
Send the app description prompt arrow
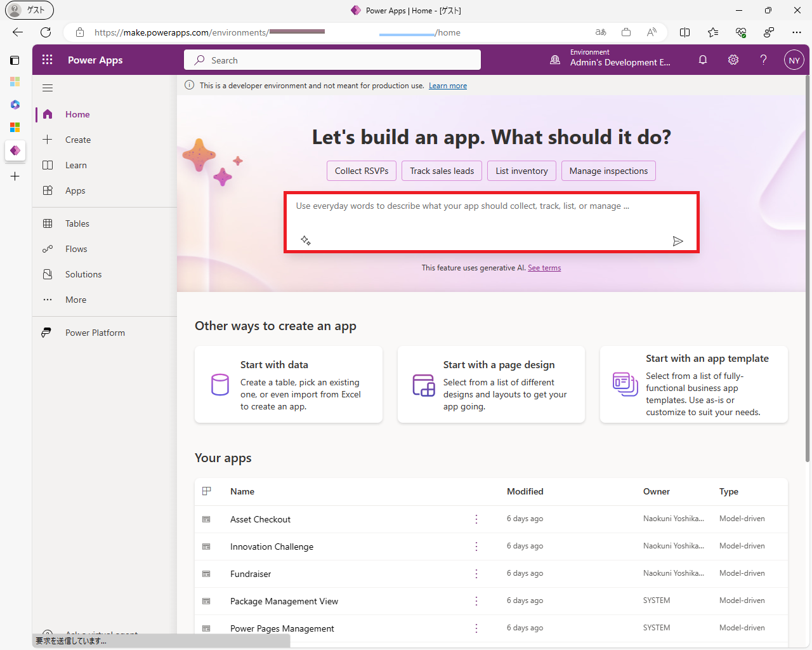678,241
